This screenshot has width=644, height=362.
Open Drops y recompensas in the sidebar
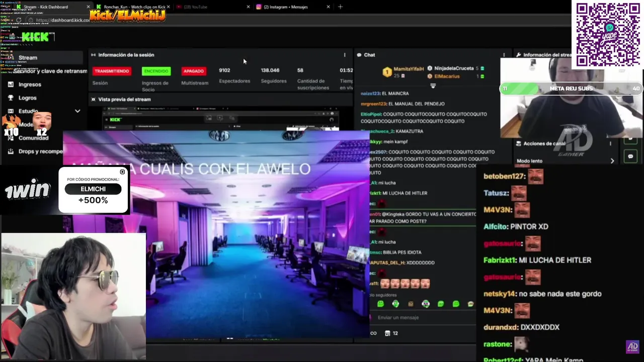(40, 151)
